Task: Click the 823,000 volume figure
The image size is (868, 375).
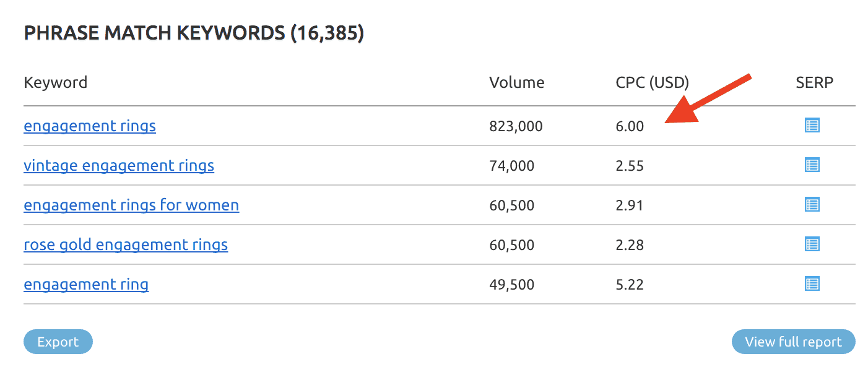Action: click(516, 126)
